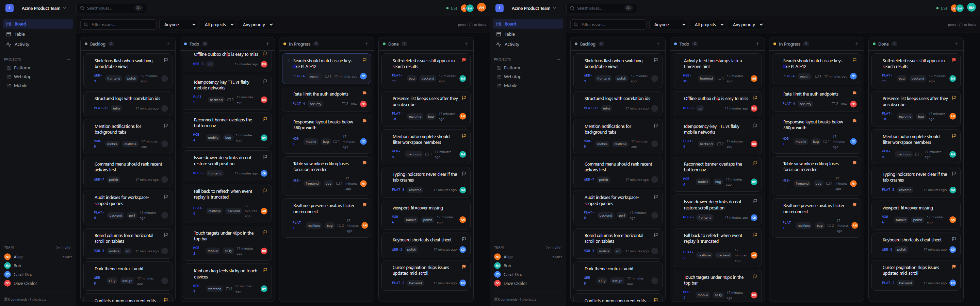
Task: Open 'Dark theme contrast audit' card in the right window
Action: point(618,276)
